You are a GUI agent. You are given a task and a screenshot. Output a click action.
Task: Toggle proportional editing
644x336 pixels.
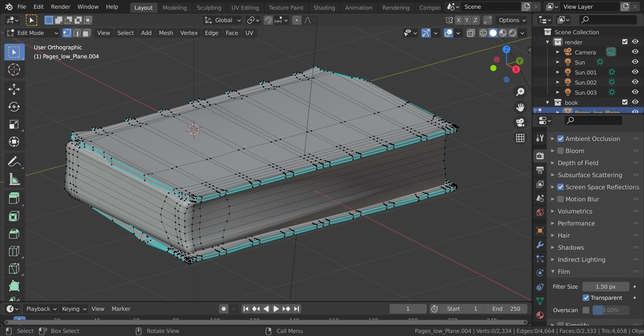297,20
